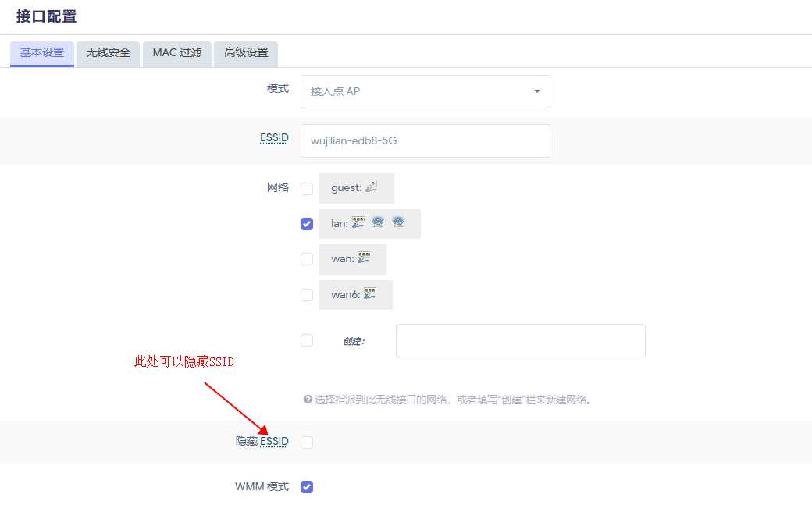Select the 创建 new network checkbox

point(307,340)
